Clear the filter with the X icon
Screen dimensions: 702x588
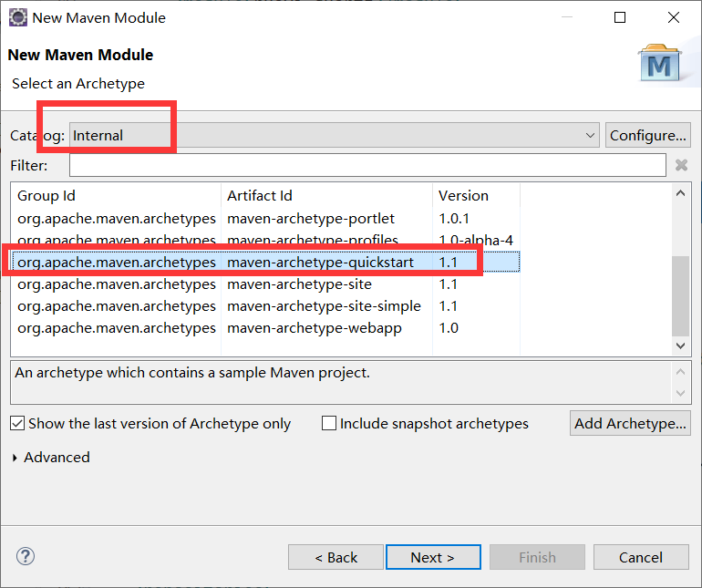681,165
